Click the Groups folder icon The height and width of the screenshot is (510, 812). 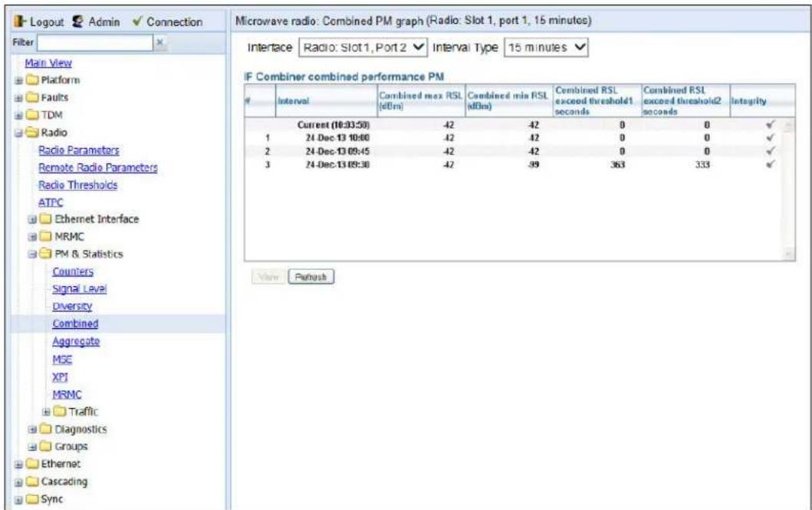click(x=46, y=446)
